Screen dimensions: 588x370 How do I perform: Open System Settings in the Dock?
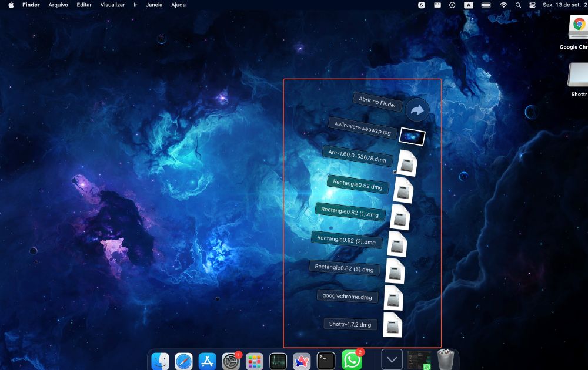click(x=231, y=361)
